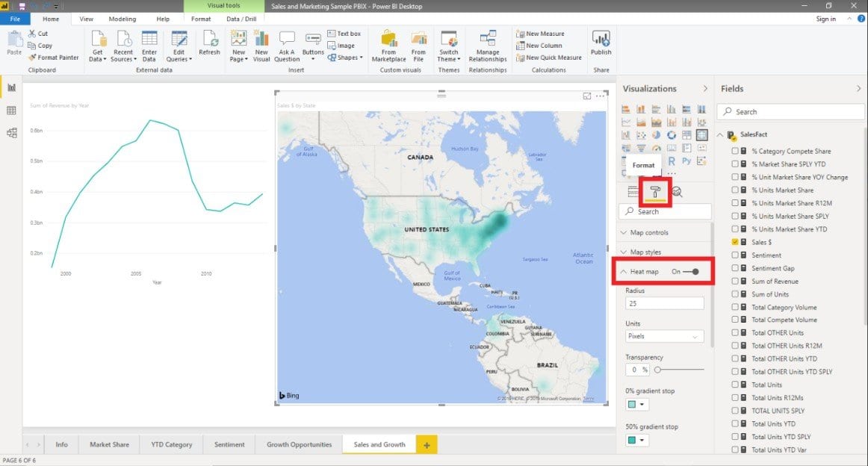Check the Total Units field checkbox
The height and width of the screenshot is (466, 868).
click(734, 385)
